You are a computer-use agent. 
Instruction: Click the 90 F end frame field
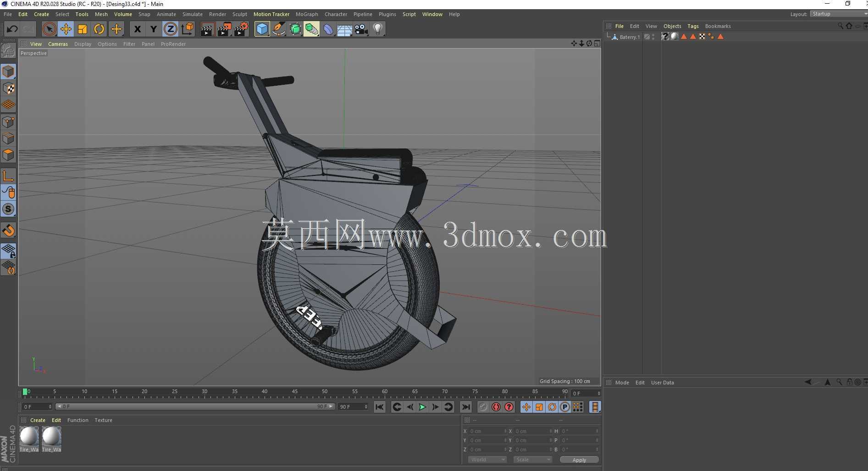pyautogui.click(x=353, y=407)
